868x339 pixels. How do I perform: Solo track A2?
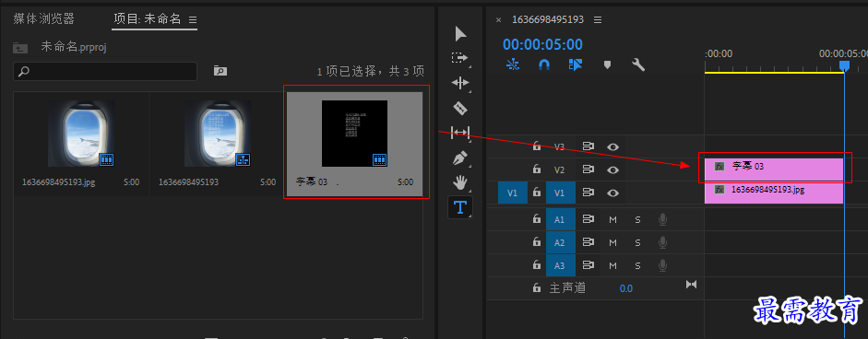pos(637,243)
